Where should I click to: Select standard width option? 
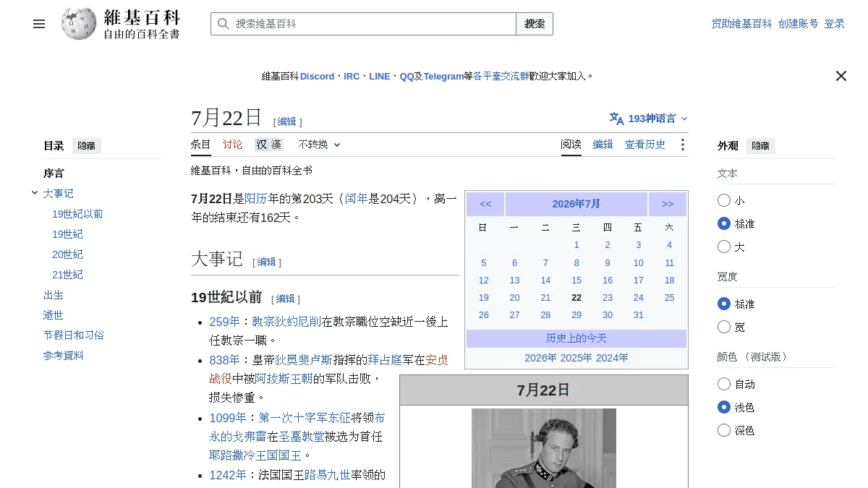point(724,304)
